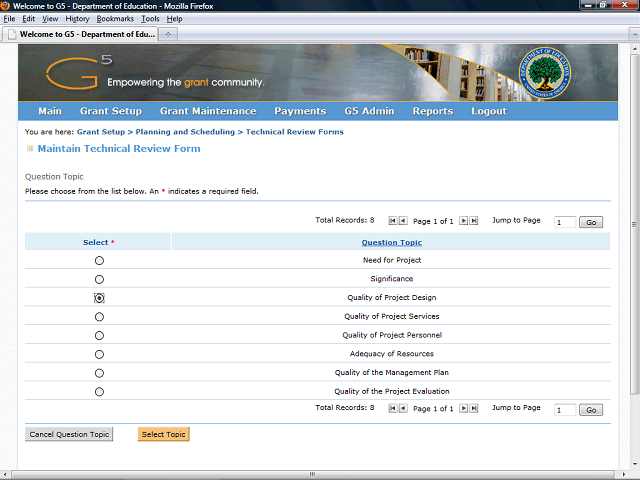
Task: Select the Adequacy of Resources radio button
Action: pos(99,354)
